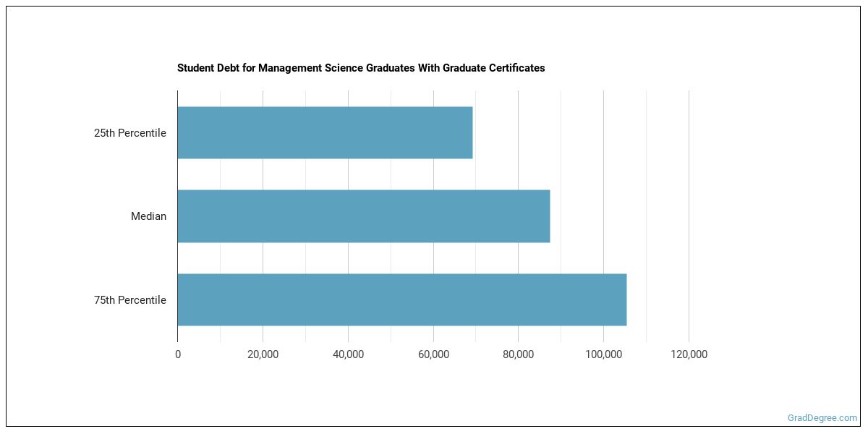This screenshot has height=434, width=868.
Task: Select the Median bar in the chart
Action: pos(363,216)
